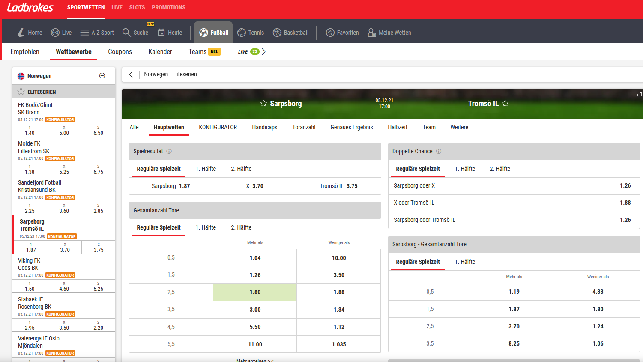Select the Basketball icon
643x364 pixels.
pos(277,33)
